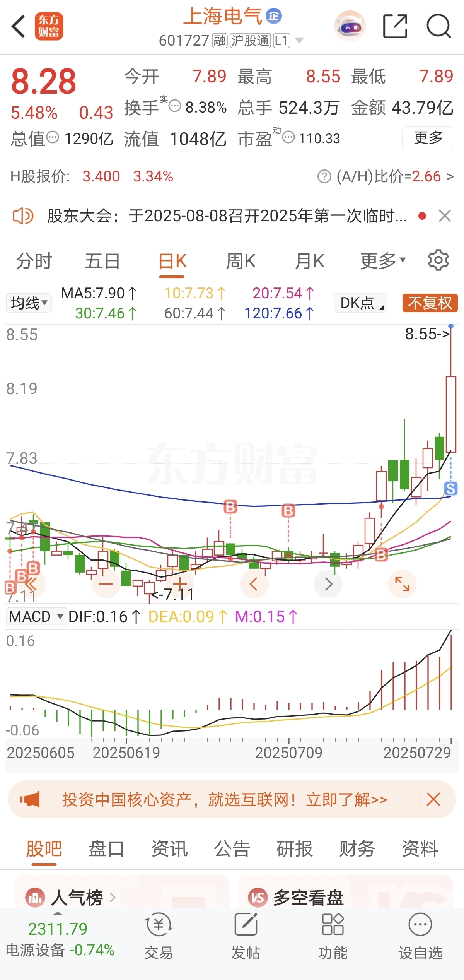Tap the 换手 info bubble icon
This screenshot has width=464, height=980.
175,106
